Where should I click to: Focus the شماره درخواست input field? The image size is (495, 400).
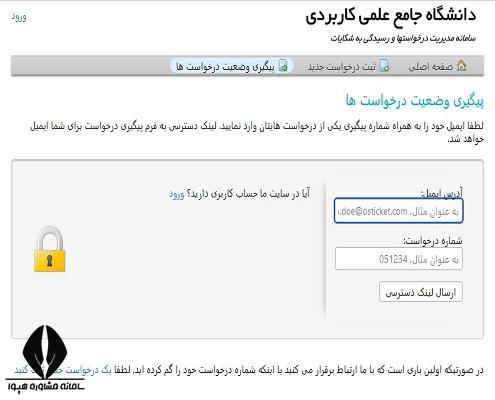(399, 259)
